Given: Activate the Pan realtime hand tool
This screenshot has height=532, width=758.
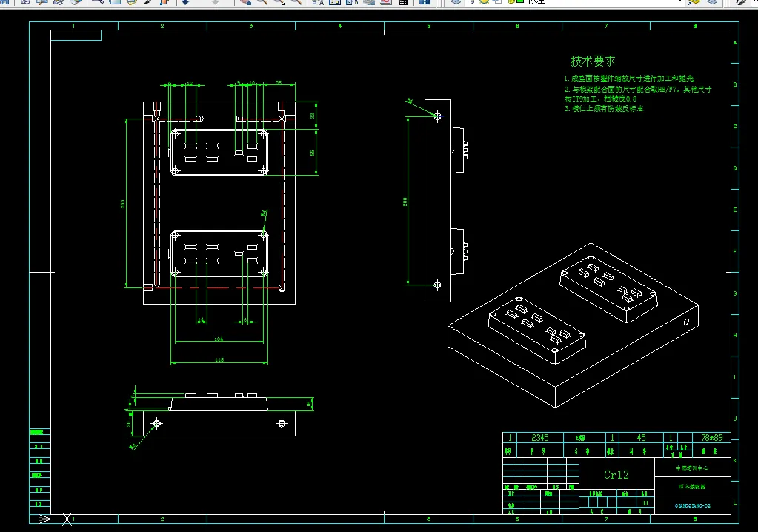Looking at the screenshot, I should (x=245, y=1).
